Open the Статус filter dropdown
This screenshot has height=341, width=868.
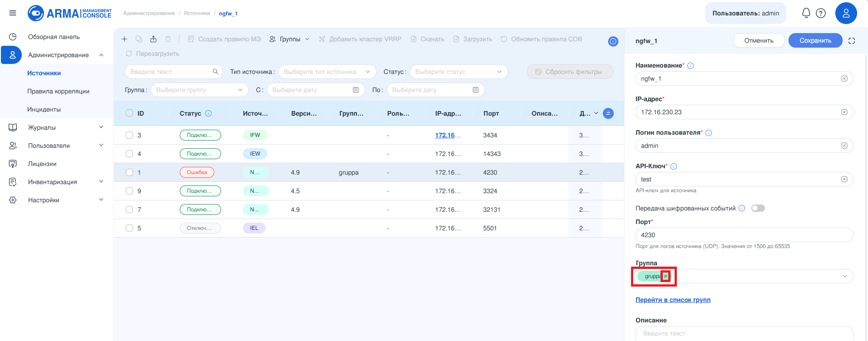click(x=459, y=72)
